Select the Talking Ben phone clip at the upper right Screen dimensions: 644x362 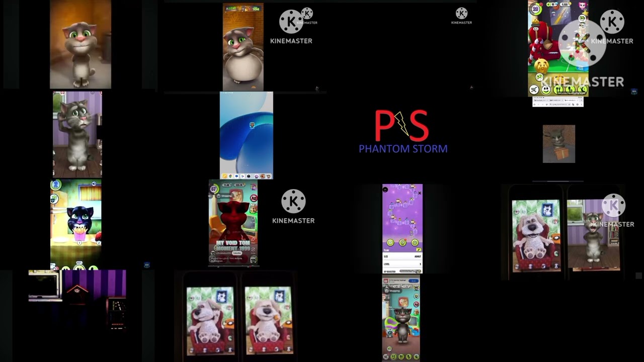pos(536,235)
